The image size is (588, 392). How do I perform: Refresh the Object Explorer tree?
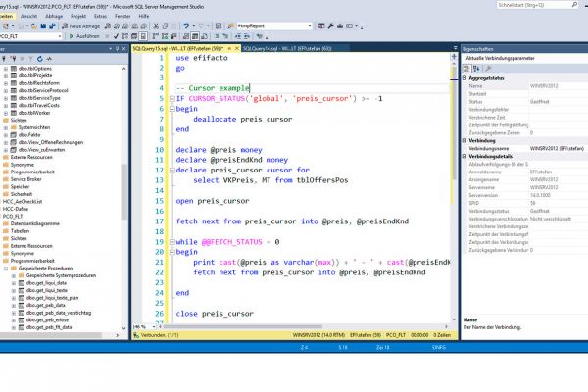tap(40, 59)
